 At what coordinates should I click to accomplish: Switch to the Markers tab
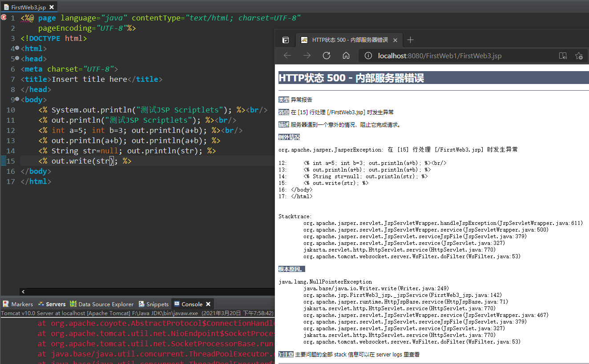pos(18,304)
